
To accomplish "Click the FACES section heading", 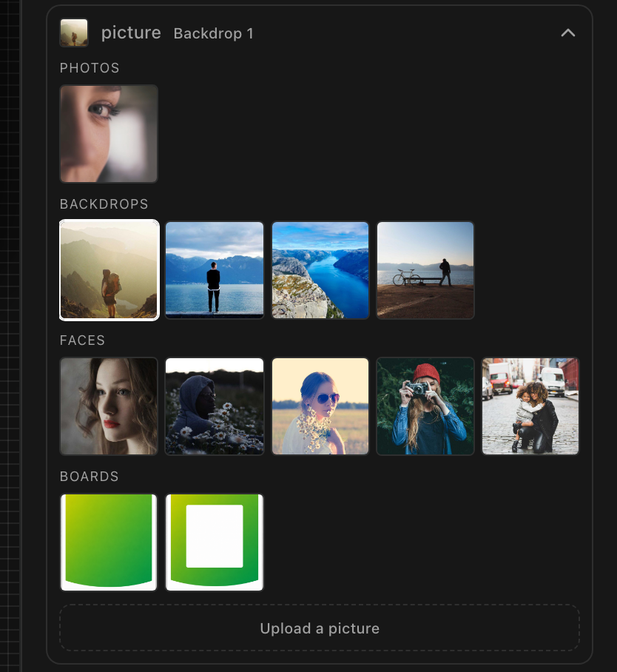I will [x=82, y=340].
